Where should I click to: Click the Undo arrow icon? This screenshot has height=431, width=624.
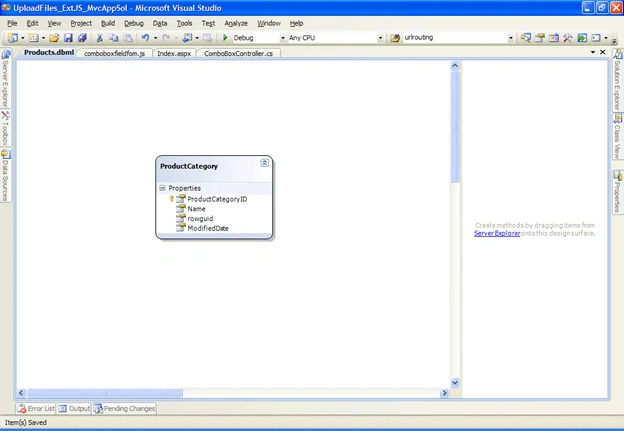click(x=146, y=38)
